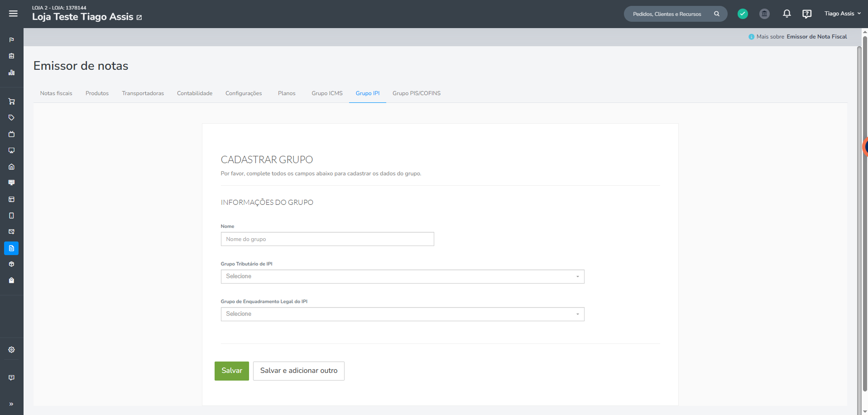Open the store external link icon beside title
The image size is (868, 415).
(139, 18)
